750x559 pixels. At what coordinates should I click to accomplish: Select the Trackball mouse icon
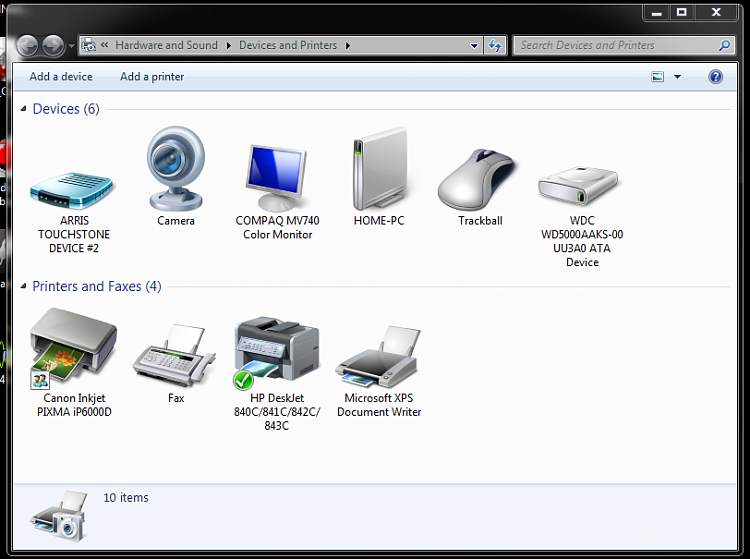coord(476,180)
